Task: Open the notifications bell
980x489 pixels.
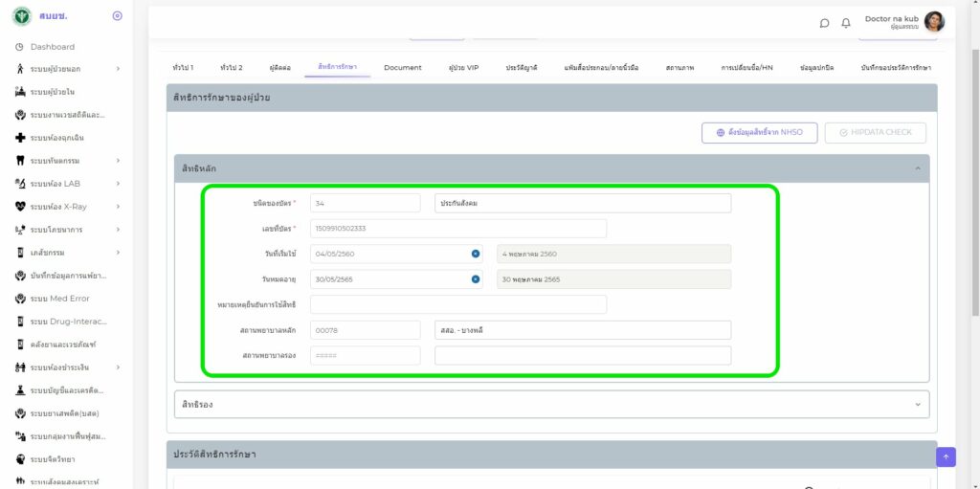Action: pos(846,23)
